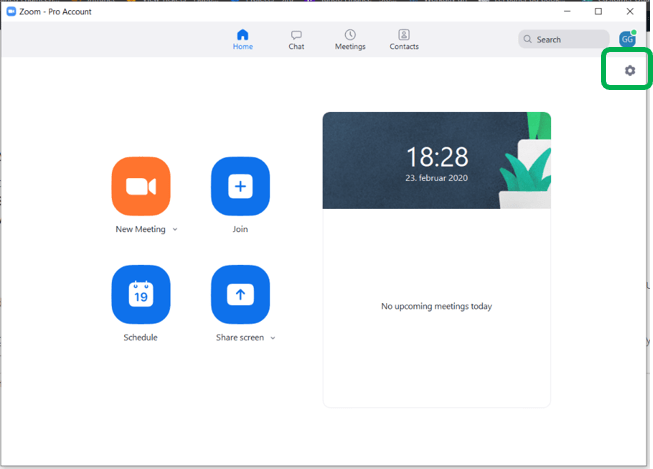The width and height of the screenshot is (653, 469).
Task: Expand the Share screen options arrow
Action: 272,338
